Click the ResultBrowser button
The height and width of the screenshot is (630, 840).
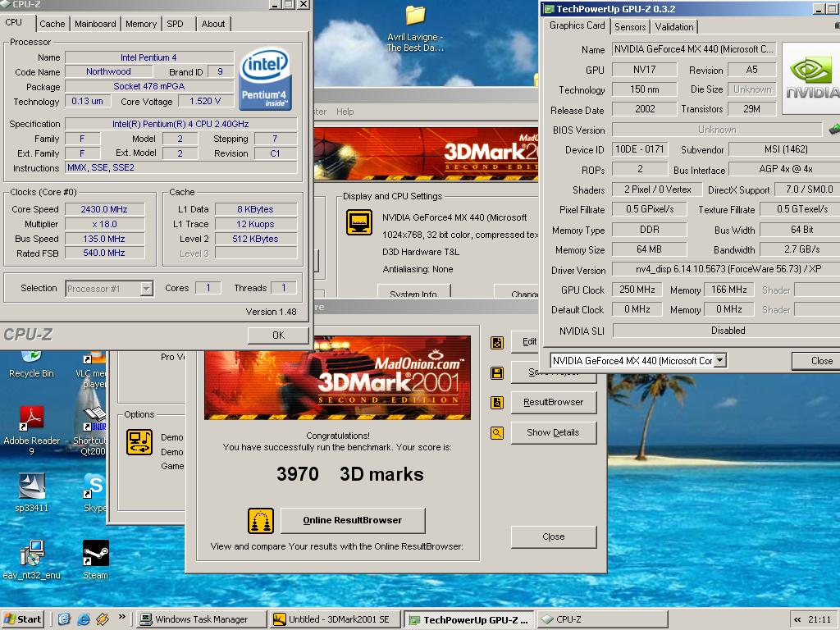(x=554, y=402)
